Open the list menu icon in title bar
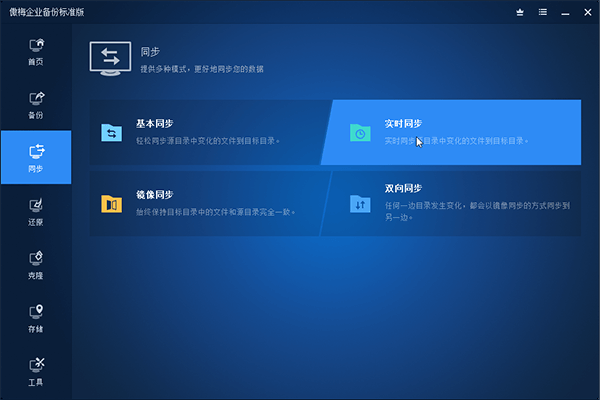The height and width of the screenshot is (400, 600). click(543, 12)
